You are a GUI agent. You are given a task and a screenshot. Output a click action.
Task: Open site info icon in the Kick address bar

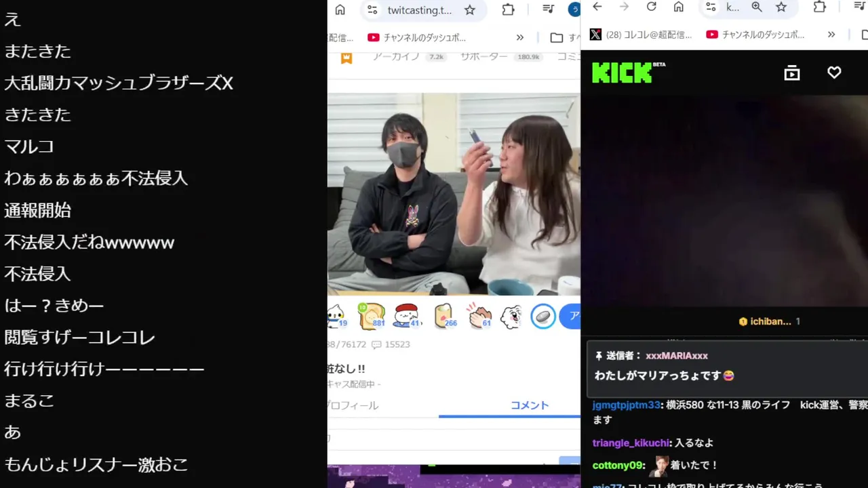[710, 7]
